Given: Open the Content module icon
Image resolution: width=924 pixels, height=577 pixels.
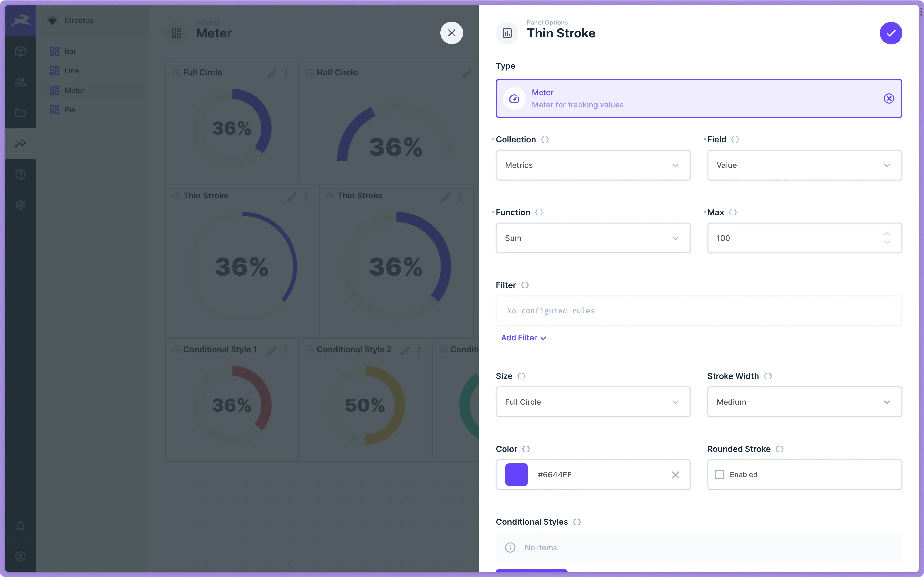Looking at the screenshot, I should click(20, 51).
